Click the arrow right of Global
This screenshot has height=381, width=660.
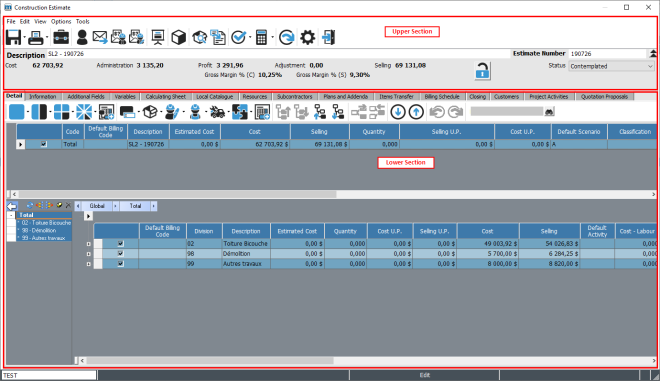[x=115, y=206]
